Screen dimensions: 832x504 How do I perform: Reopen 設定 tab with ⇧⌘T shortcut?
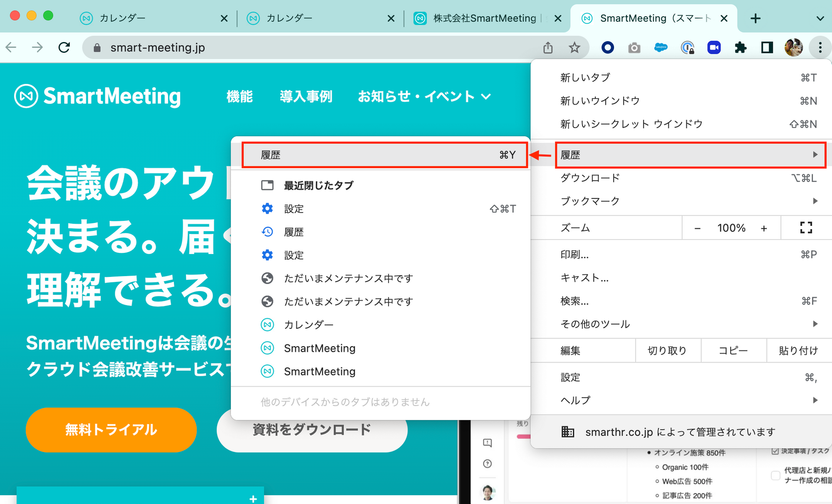381,208
